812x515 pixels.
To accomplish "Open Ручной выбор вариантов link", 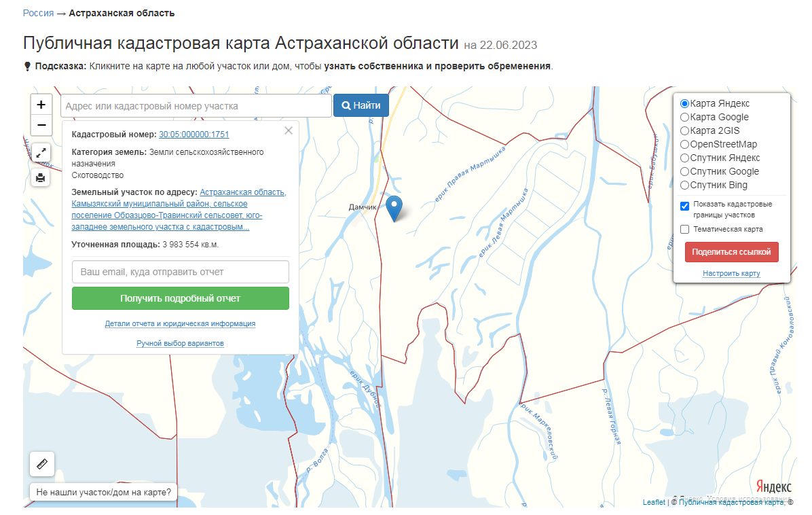I will (180, 343).
